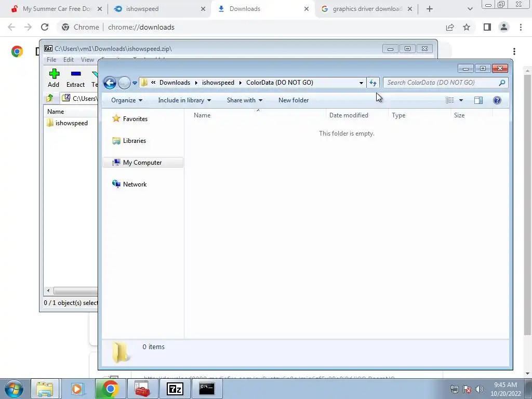Open Edit menu in 7-Zip window
Viewport: 532px width, 399px height.
tap(69, 60)
